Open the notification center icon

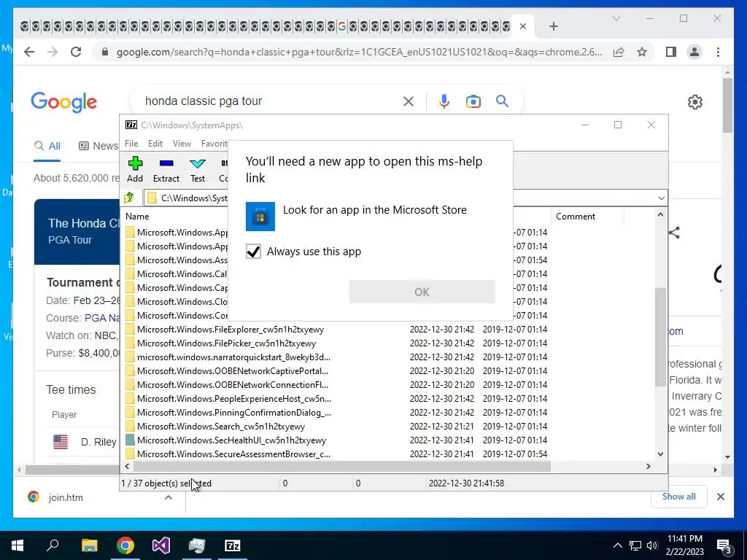pos(724,545)
